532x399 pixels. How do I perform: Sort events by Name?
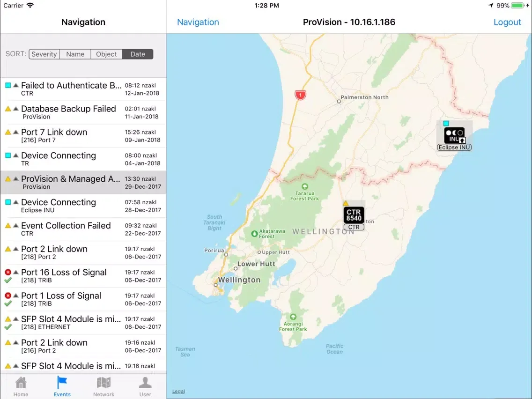pos(75,54)
